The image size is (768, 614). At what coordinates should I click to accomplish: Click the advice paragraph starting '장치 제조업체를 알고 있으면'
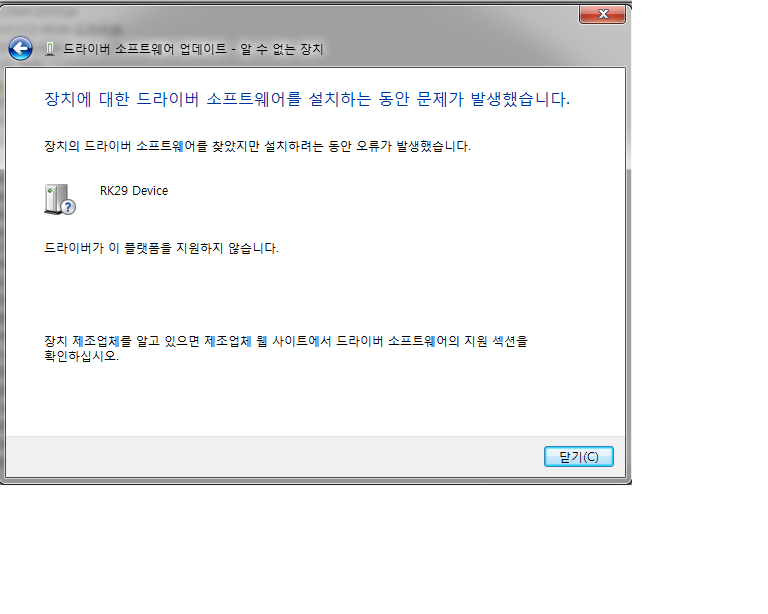tap(286, 348)
